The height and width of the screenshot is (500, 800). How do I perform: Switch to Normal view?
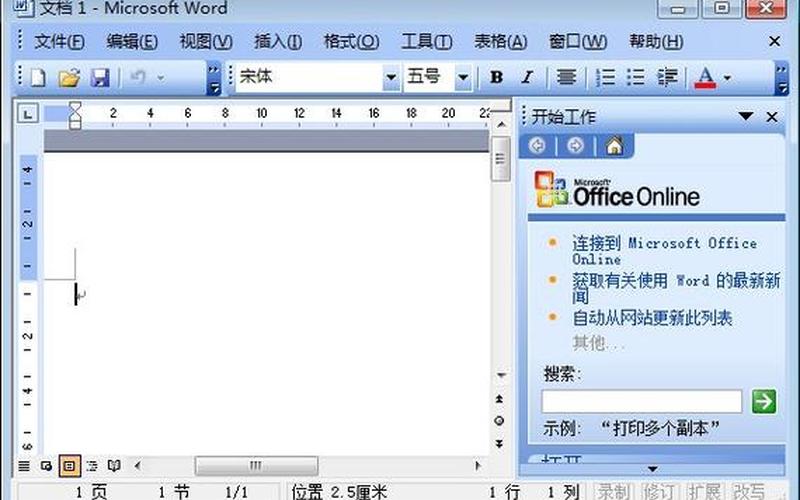tap(24, 466)
